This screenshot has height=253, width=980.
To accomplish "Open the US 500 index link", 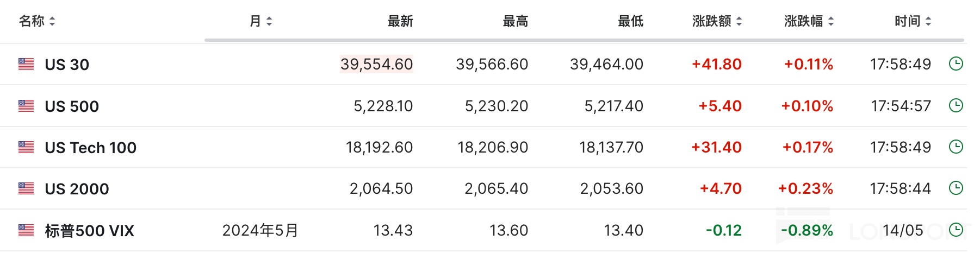I will [x=72, y=106].
